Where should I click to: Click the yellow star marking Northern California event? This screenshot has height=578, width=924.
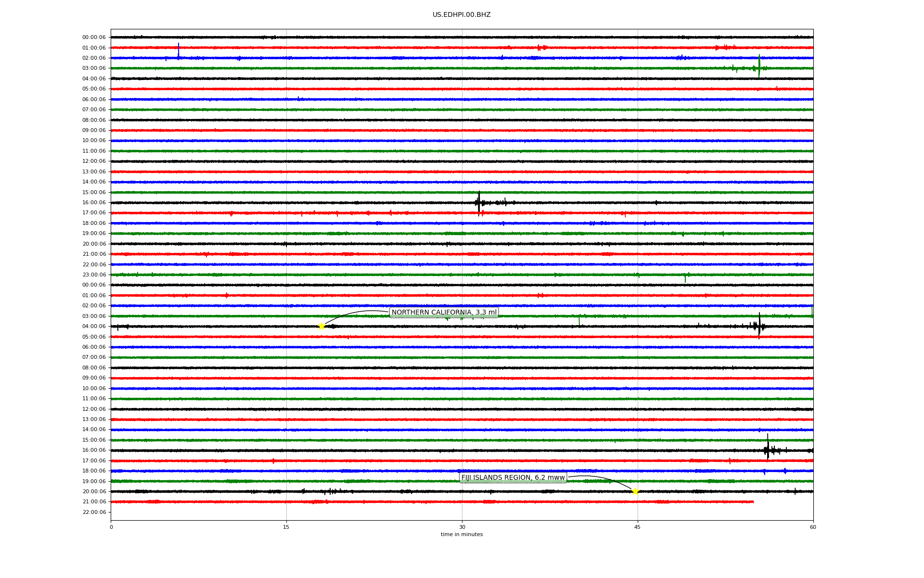click(x=321, y=326)
